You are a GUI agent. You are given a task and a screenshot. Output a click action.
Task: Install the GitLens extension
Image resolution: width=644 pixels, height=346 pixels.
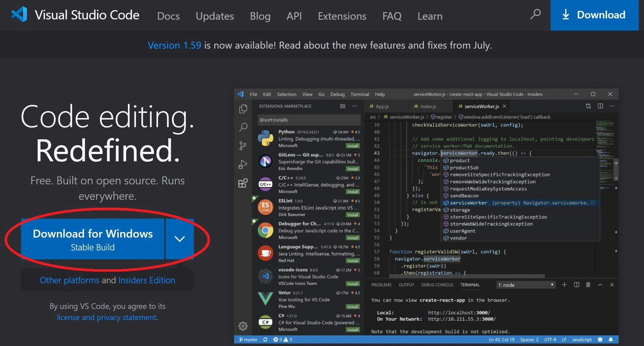(x=353, y=169)
